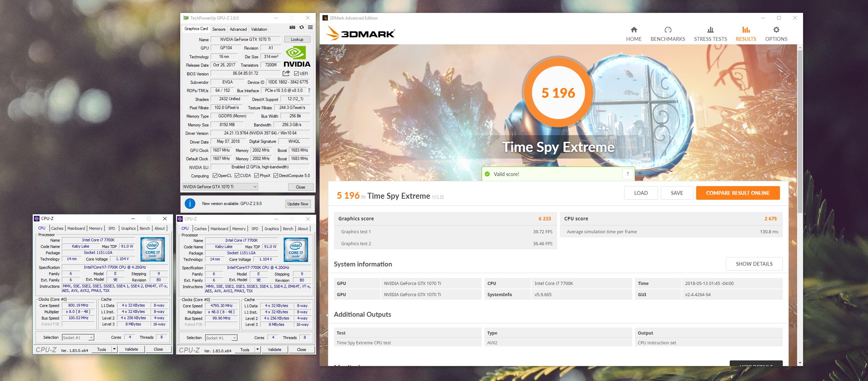Toggle DirectCompute 5.0 checkbox in GPU-Z
Viewport: 868px width, 381px height.
(276, 176)
